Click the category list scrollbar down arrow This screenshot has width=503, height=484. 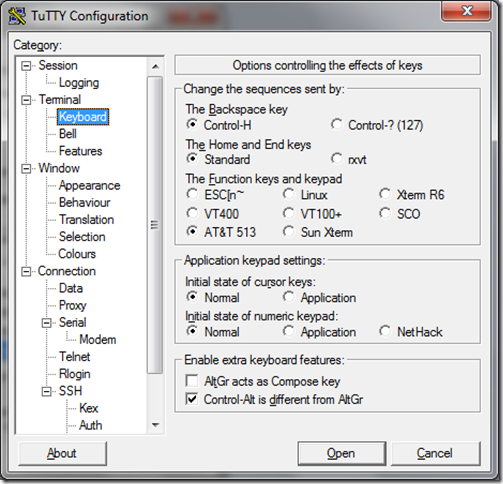pyautogui.click(x=155, y=425)
